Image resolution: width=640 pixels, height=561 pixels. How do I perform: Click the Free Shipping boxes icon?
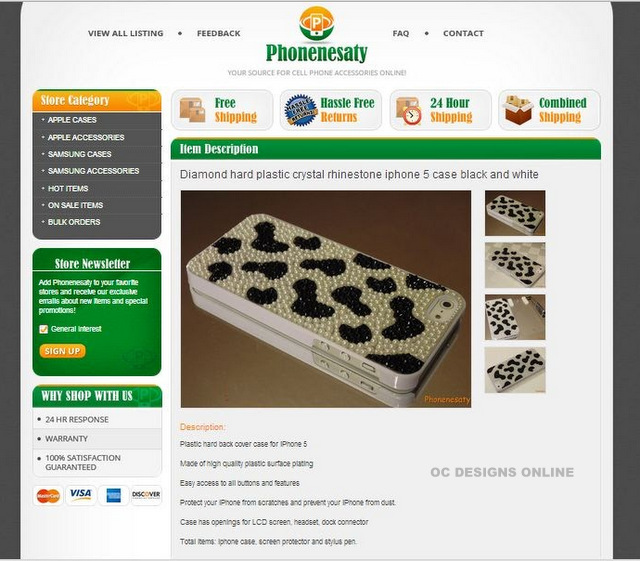tap(192, 110)
